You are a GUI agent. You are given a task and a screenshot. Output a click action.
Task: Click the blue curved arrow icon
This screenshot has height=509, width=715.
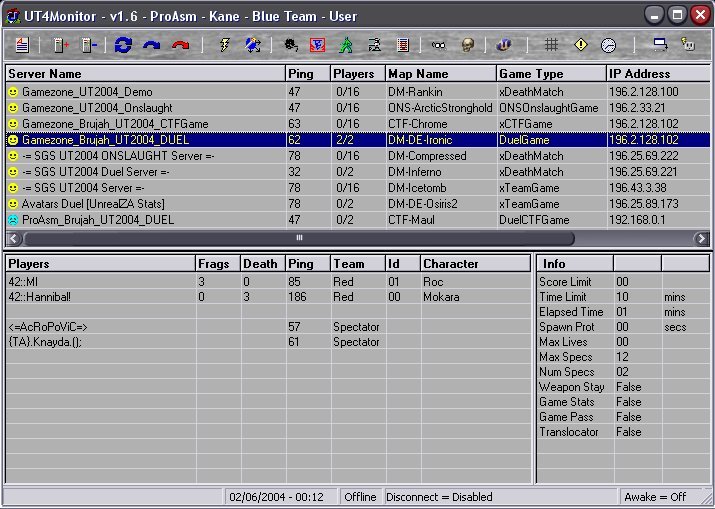(x=151, y=45)
